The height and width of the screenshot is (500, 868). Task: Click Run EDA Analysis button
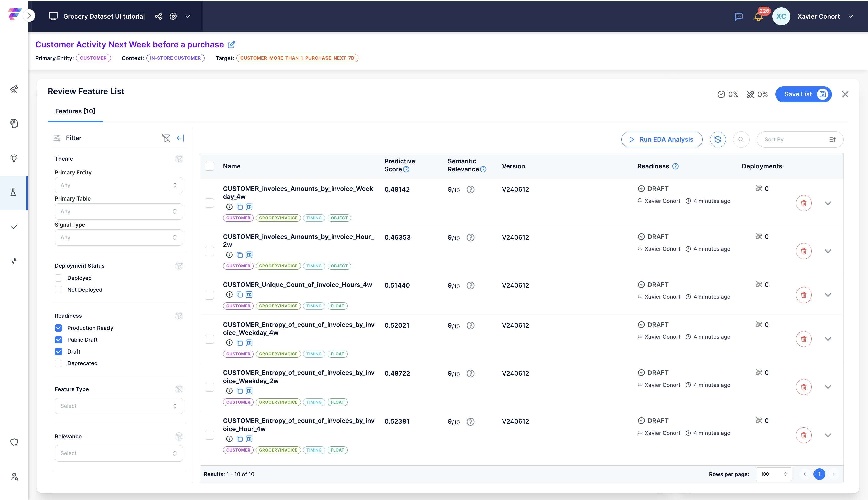(x=662, y=139)
